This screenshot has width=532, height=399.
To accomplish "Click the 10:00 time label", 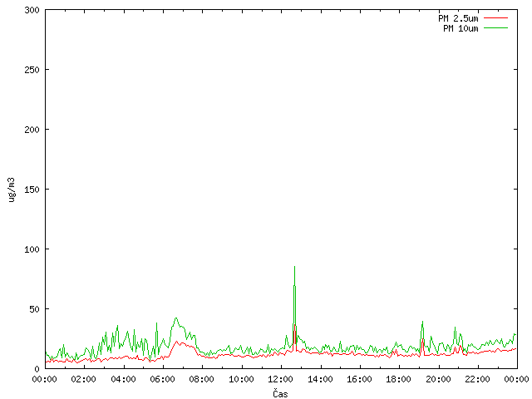I will coord(241,379).
